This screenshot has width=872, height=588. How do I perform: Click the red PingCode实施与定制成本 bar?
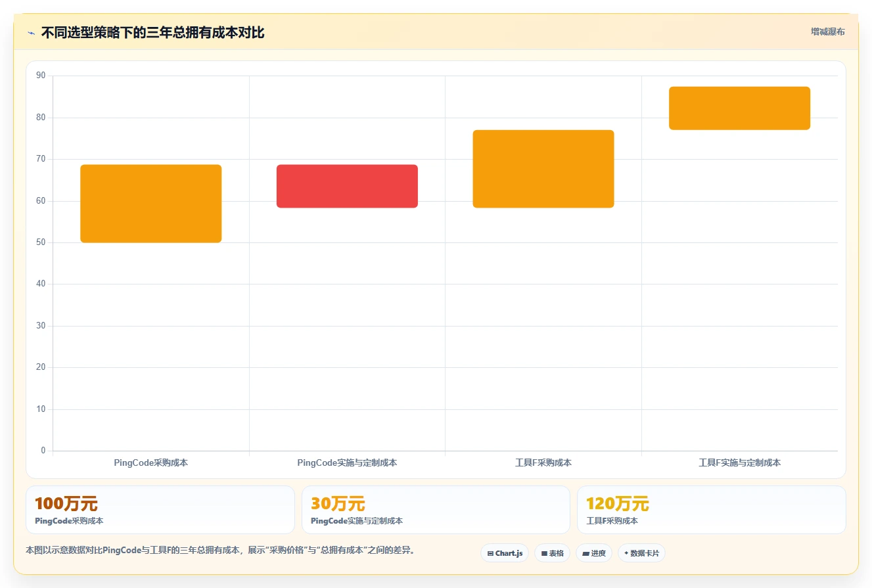coord(347,186)
